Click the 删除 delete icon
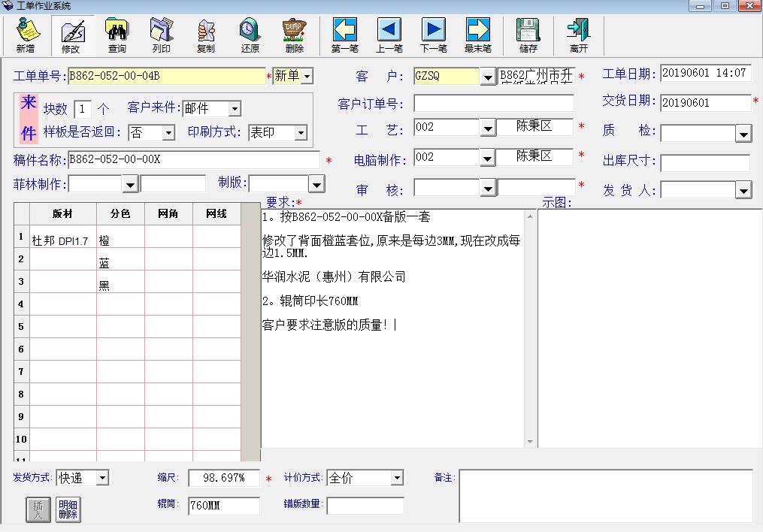This screenshot has height=532, width=763. click(x=295, y=35)
